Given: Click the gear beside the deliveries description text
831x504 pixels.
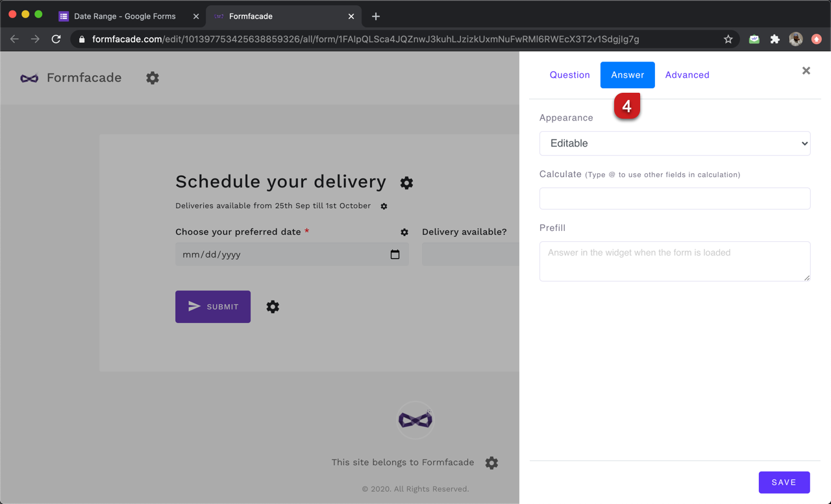Looking at the screenshot, I should [x=384, y=206].
